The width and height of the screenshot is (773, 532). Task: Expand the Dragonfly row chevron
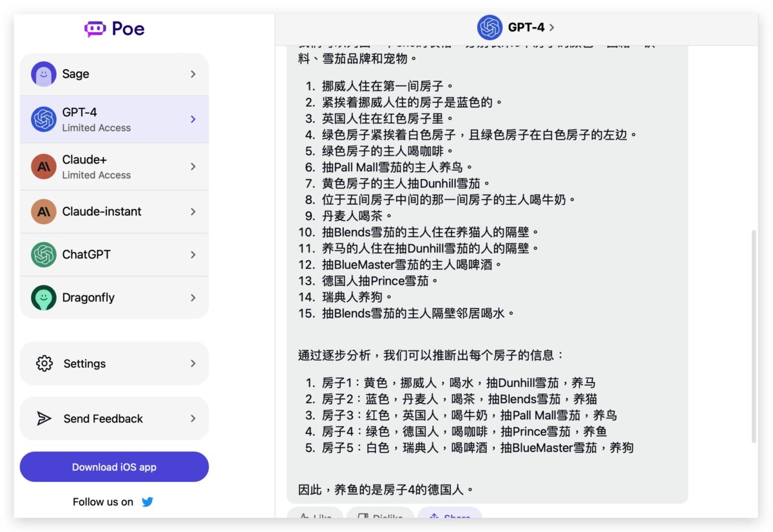pyautogui.click(x=193, y=298)
